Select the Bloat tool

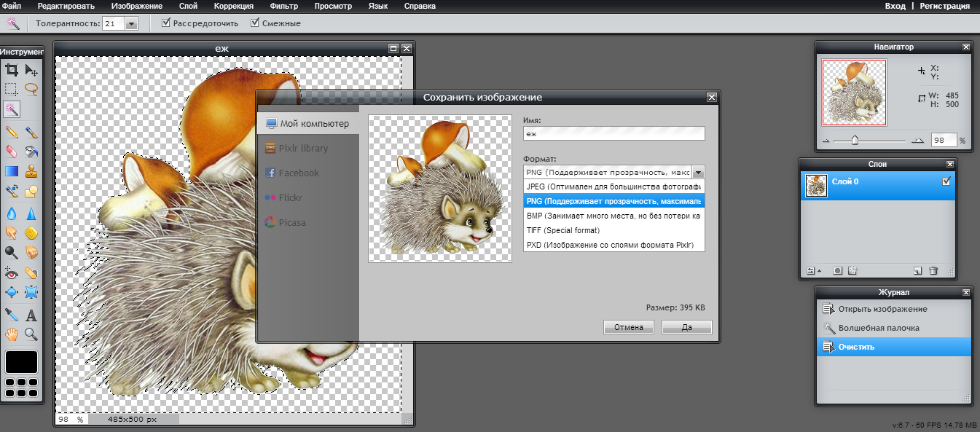pyautogui.click(x=12, y=293)
